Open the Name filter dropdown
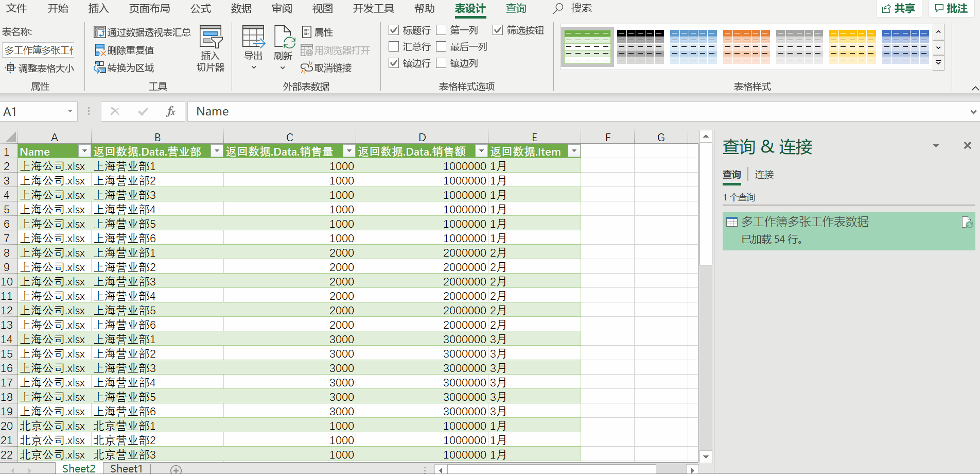This screenshot has height=474, width=980. click(84, 151)
